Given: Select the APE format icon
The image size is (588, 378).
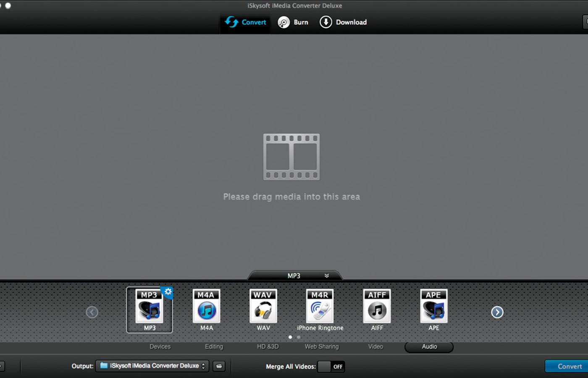Looking at the screenshot, I should [433, 309].
